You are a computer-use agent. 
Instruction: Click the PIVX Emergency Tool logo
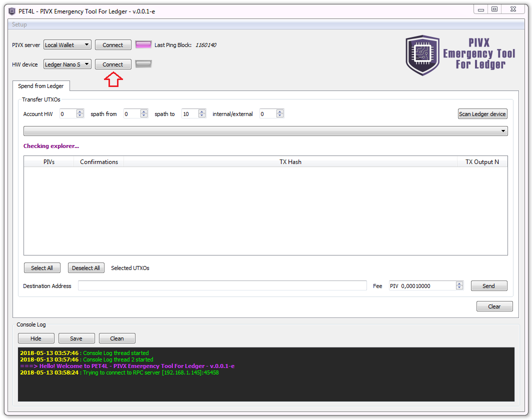(460, 55)
